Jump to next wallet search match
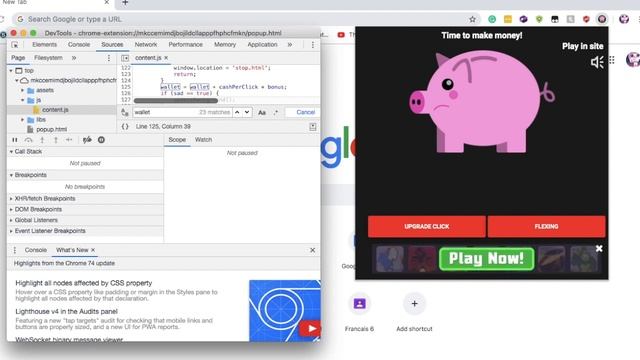 coord(247,112)
